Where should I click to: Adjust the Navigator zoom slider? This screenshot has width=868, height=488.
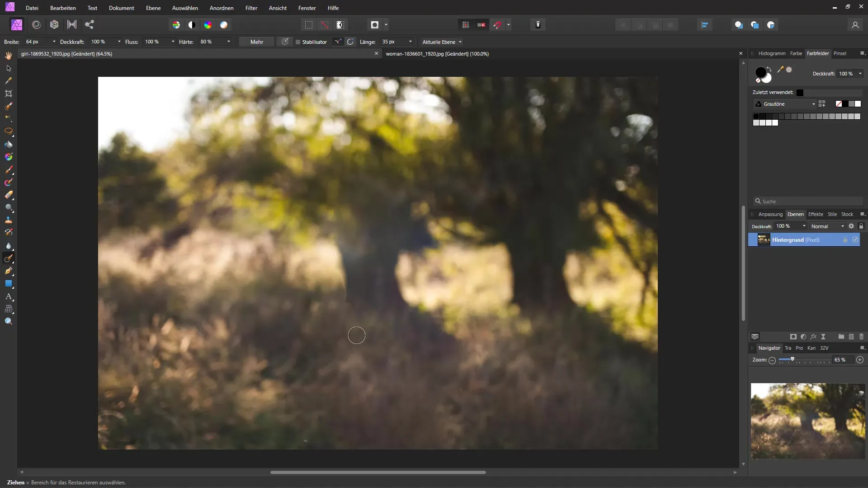792,360
